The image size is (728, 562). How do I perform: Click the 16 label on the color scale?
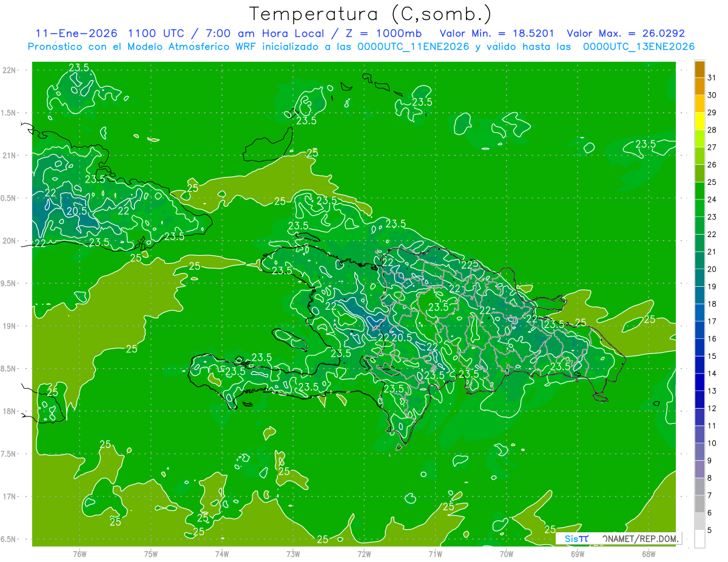[712, 339]
